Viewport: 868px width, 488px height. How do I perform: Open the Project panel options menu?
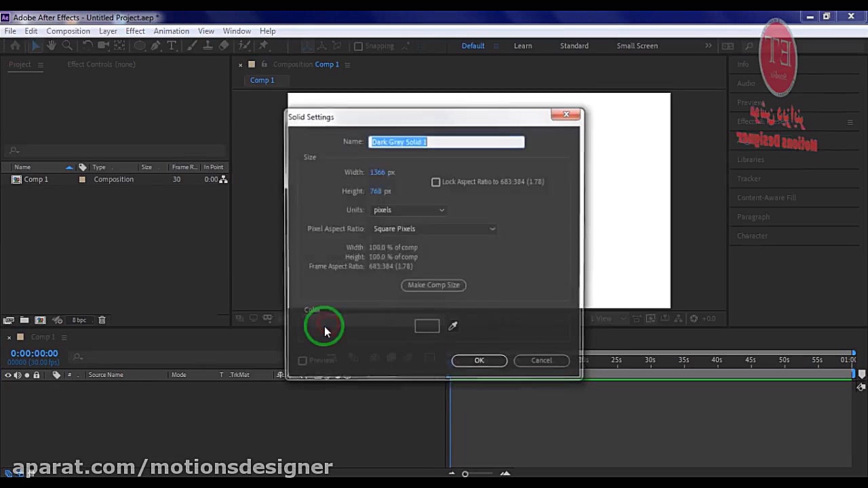coord(40,64)
